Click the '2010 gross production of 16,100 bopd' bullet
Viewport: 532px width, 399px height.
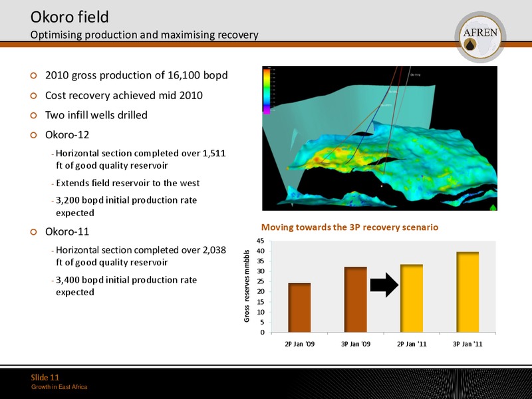tap(136, 75)
